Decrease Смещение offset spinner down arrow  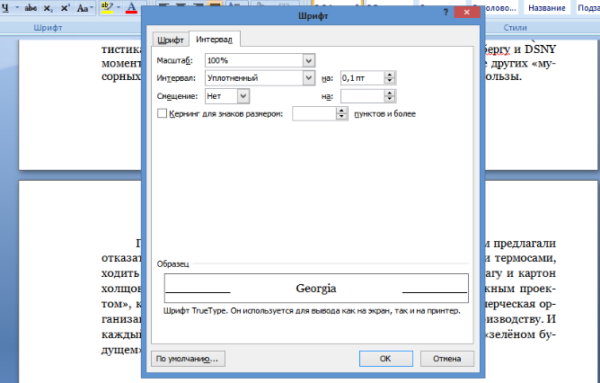click(390, 99)
